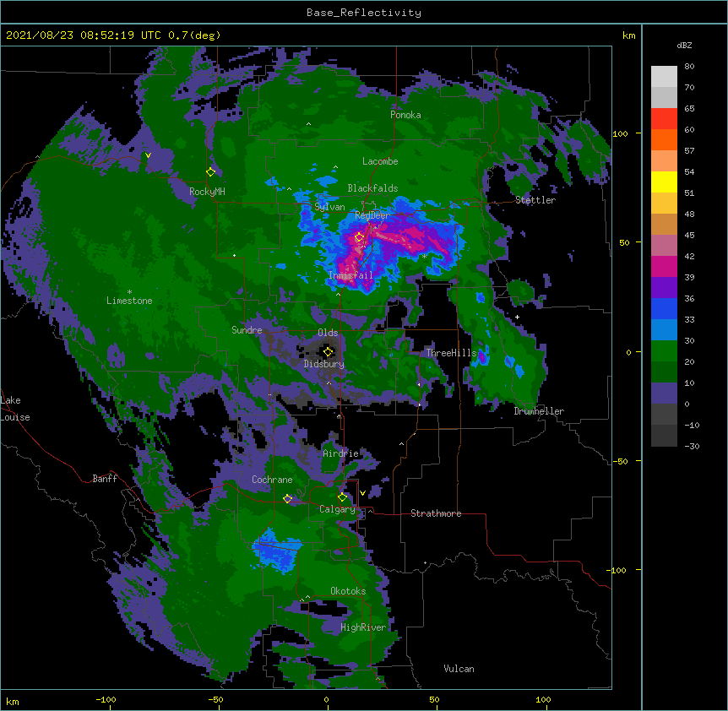Click the yellow 51–54 dBZ legend swatch
Screen dimensions: 728x711
coord(664,182)
